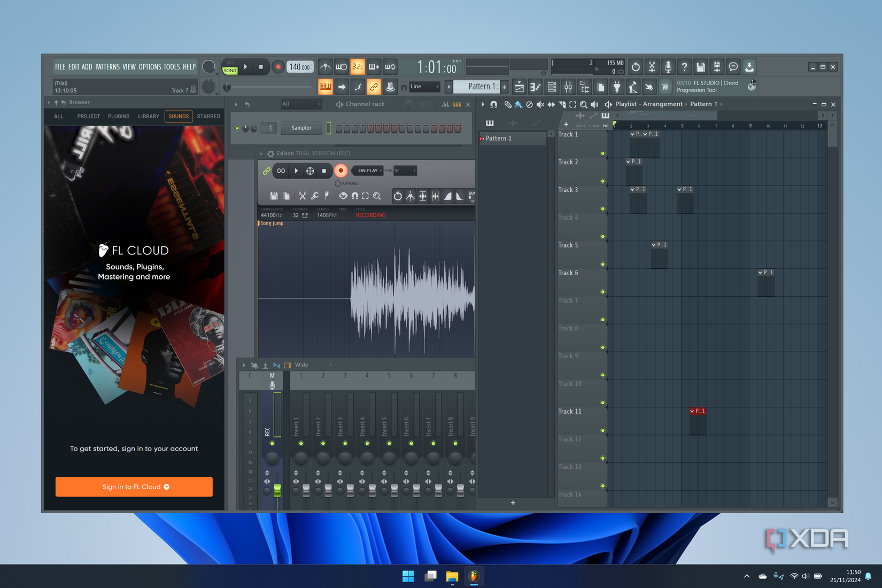Viewport: 882px width, 588px height.
Task: Toggle the metronome icon in the toolbar
Action: (325, 67)
